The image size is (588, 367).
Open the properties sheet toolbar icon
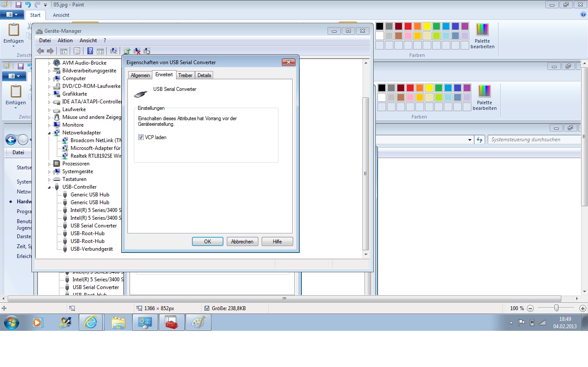[77, 51]
